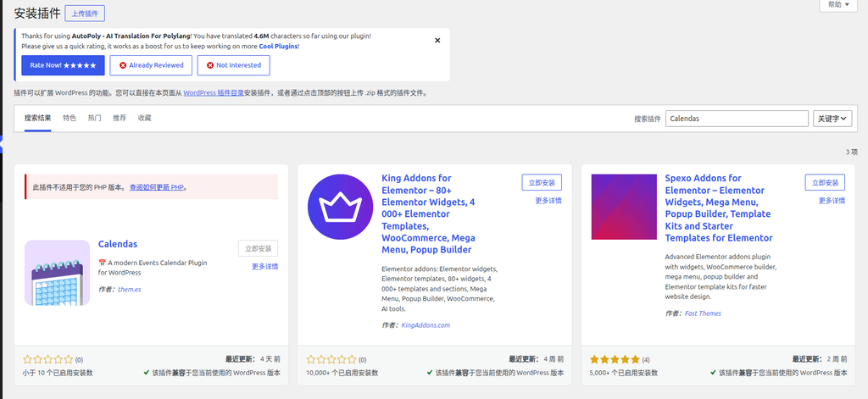Screen dimensions: 868x399
Task: Focus the plugin search field containing Calendas
Action: [737, 119]
